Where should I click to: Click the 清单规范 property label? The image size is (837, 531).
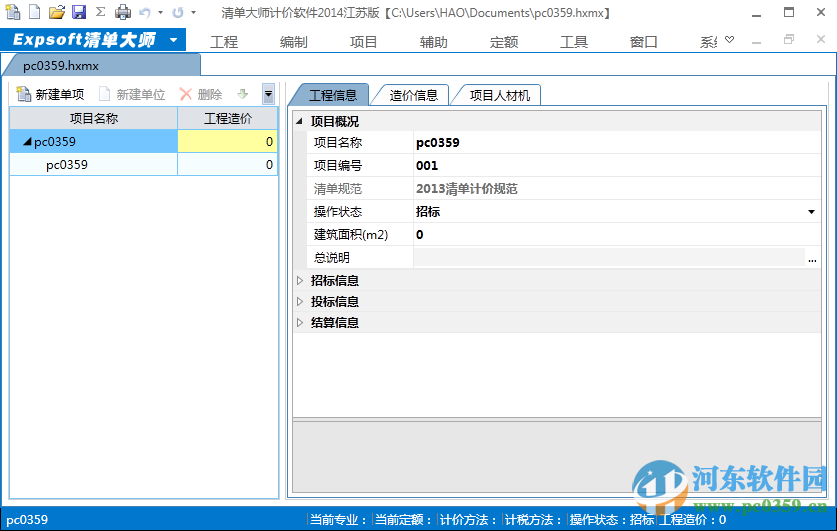click(338, 188)
